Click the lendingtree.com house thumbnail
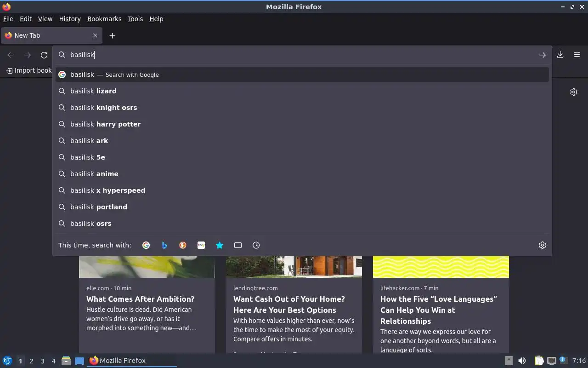Image resolution: width=588 pixels, height=368 pixels. coord(294,267)
